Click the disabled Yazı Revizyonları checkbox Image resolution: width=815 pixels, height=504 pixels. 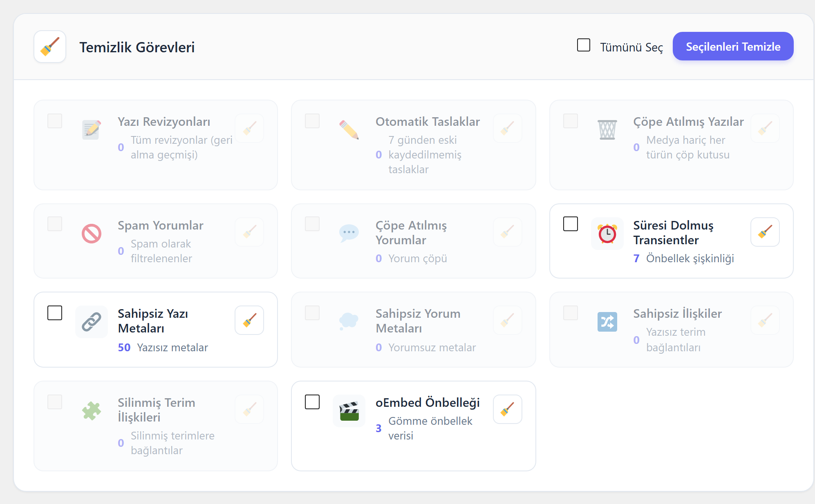click(x=55, y=121)
